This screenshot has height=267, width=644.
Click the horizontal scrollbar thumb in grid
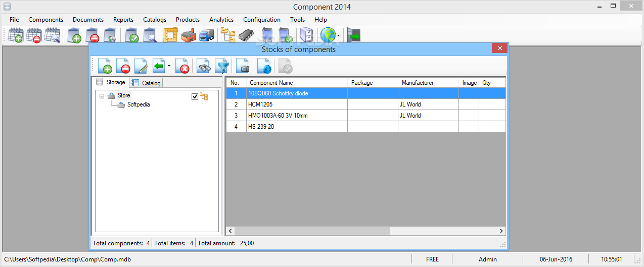click(x=312, y=231)
